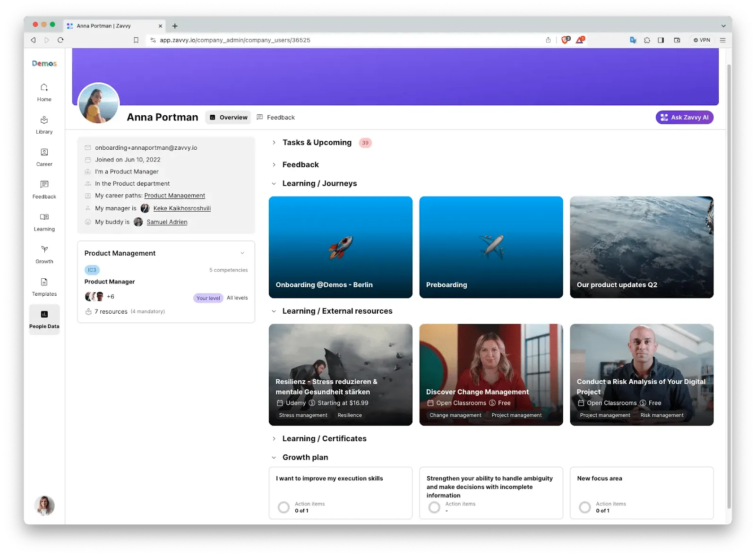Image resolution: width=756 pixels, height=556 pixels.
Task: Select the All levels toggle
Action: coord(237,298)
